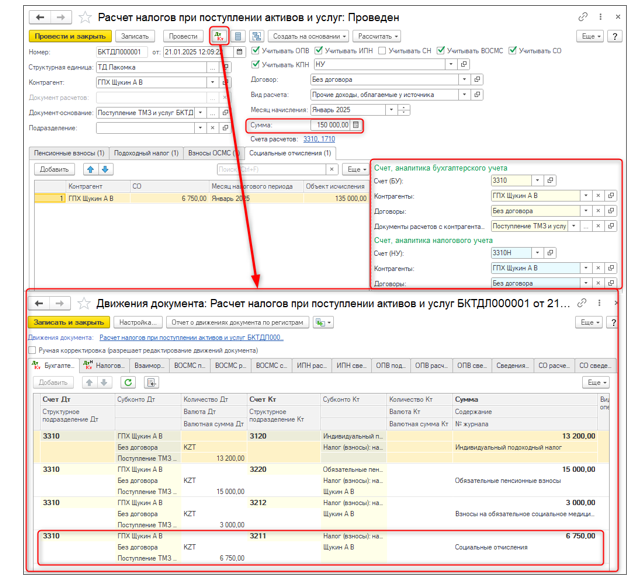The image size is (643, 583).
Task: Open Еще menu in top document toolbar
Action: click(591, 36)
